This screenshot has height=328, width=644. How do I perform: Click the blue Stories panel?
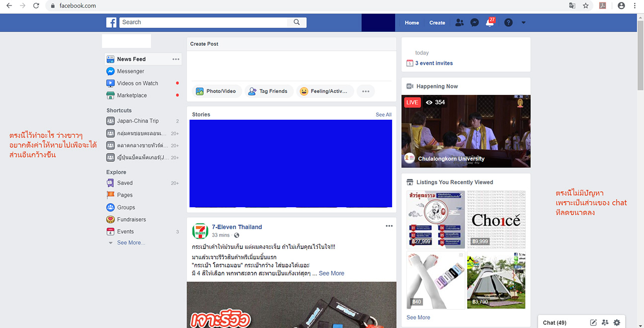[x=291, y=164]
